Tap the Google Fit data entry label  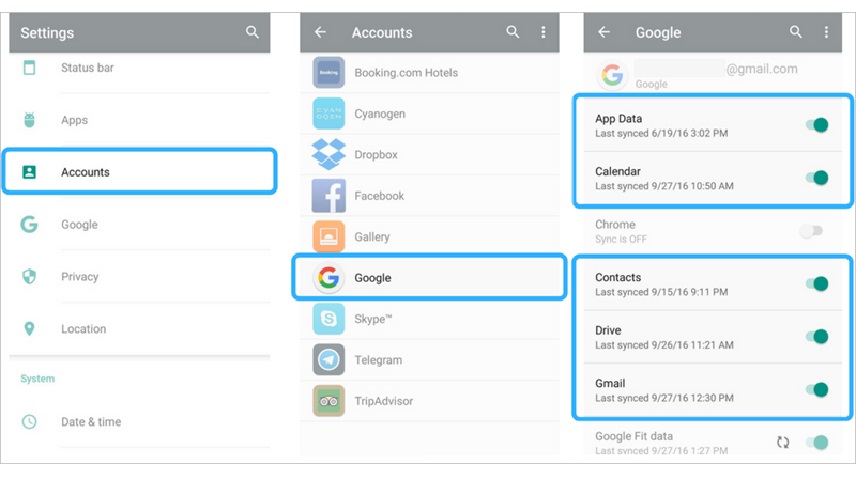click(634, 436)
